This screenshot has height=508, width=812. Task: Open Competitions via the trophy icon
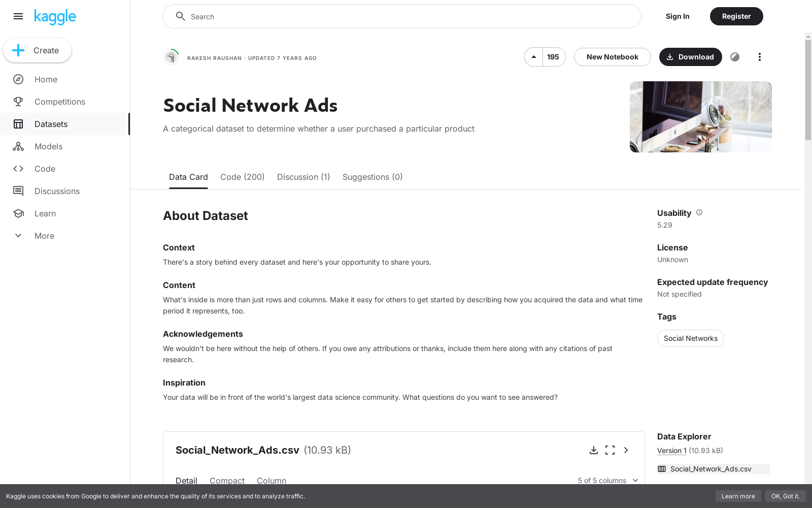point(18,102)
